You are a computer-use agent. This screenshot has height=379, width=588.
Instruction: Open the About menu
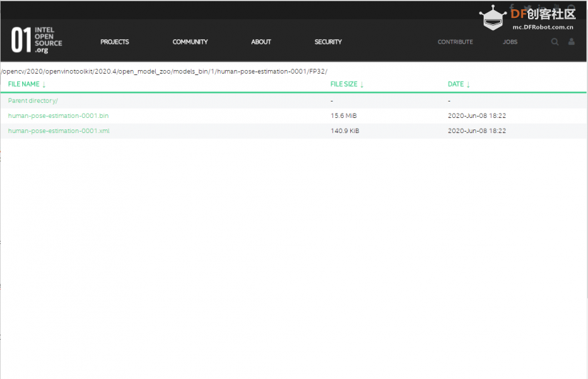coord(261,41)
